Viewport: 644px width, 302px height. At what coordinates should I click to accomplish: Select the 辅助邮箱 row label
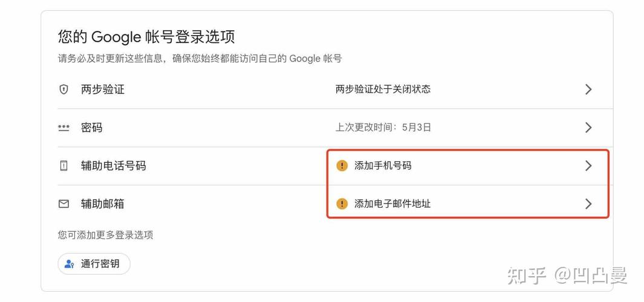[x=103, y=204]
